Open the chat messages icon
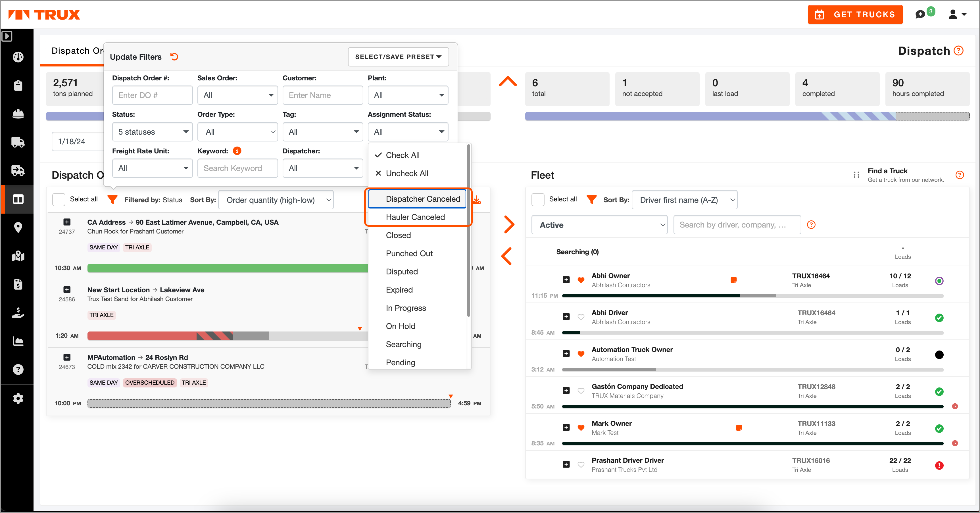The image size is (980, 513). pyautogui.click(x=920, y=14)
